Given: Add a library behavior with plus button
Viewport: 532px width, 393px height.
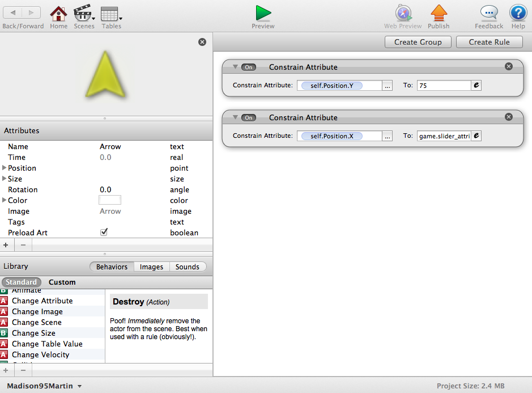Looking at the screenshot, I should pos(6,370).
